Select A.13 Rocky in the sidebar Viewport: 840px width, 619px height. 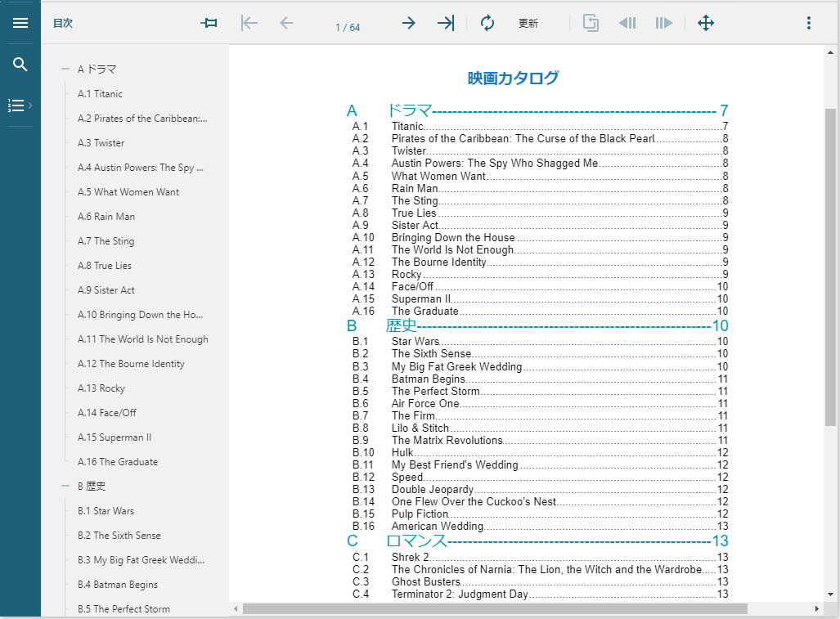101,388
